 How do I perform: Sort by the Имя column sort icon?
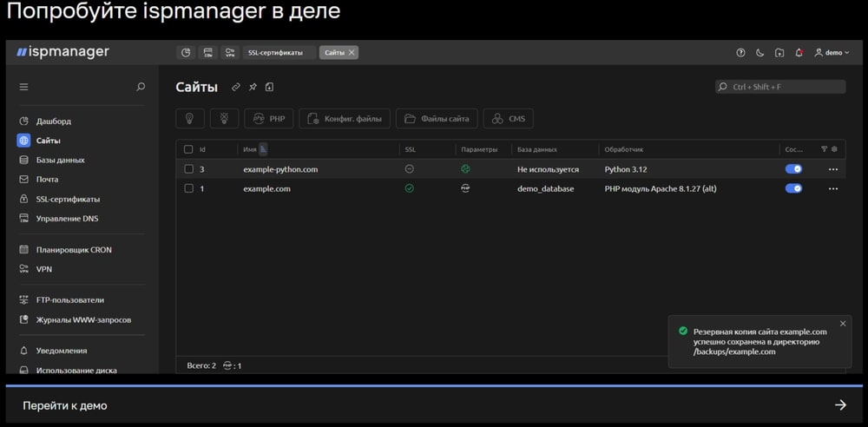click(x=263, y=149)
